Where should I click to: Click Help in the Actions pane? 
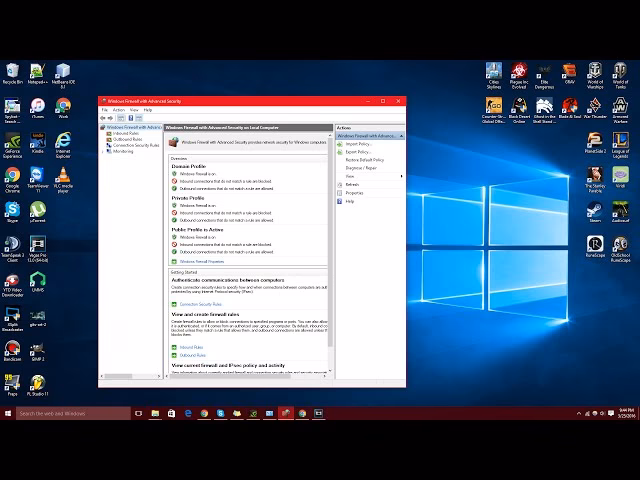pos(350,202)
